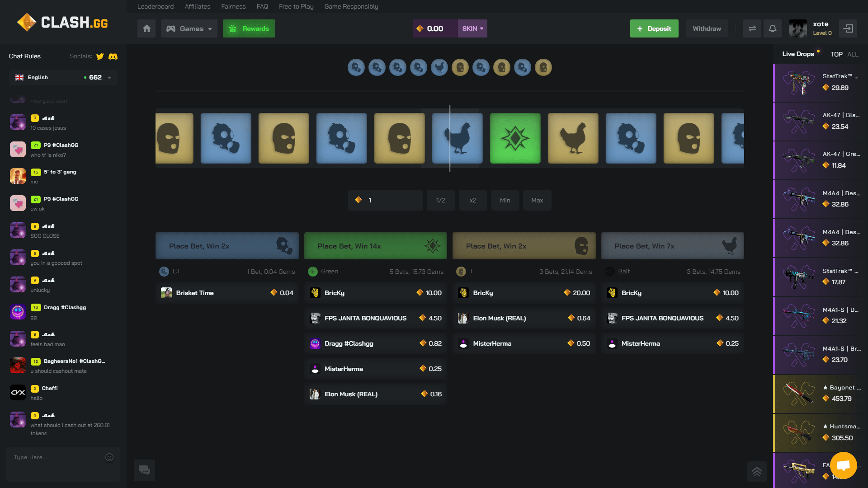868x488 pixels.
Task: Open the Discord social link
Action: tap(113, 56)
